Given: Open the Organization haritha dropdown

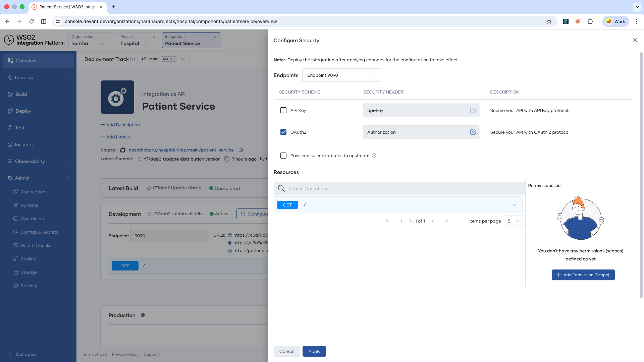Looking at the screenshot, I should click(91, 40).
